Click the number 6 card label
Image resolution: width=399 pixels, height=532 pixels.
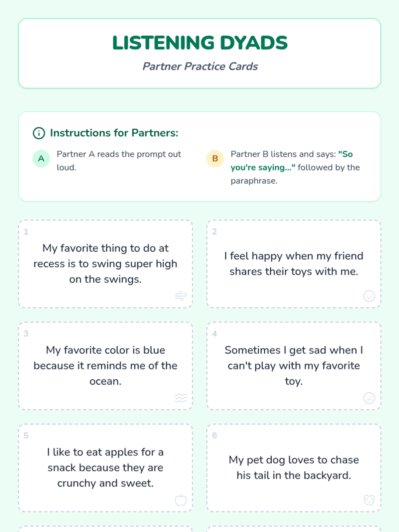(214, 436)
